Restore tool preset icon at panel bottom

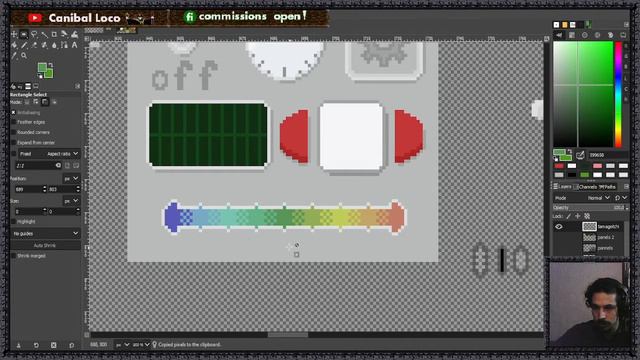coord(36,345)
